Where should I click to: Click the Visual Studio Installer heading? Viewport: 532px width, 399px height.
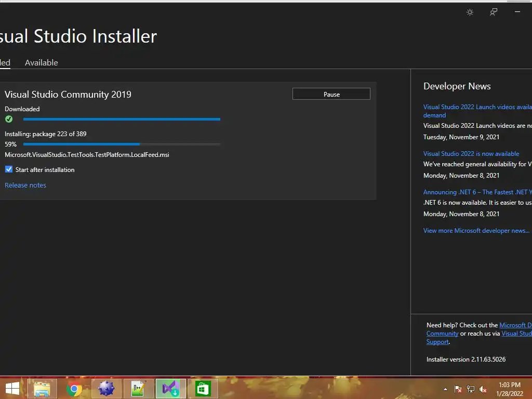[78, 36]
